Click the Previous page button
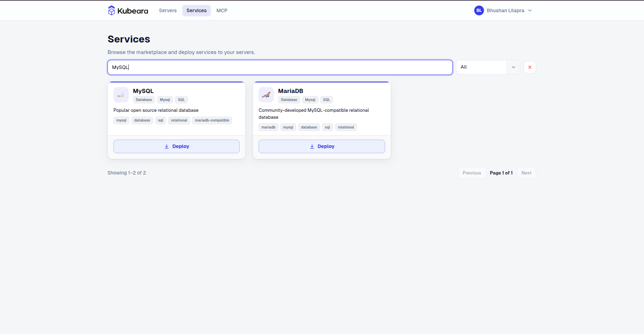644x334 pixels. coord(472,173)
